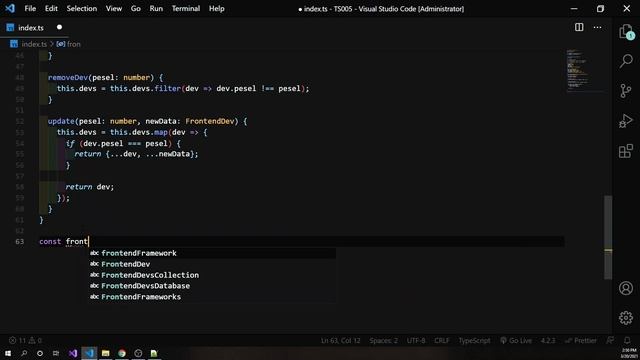
Task: Click the removeDev method name
Action: [x=68, y=78]
